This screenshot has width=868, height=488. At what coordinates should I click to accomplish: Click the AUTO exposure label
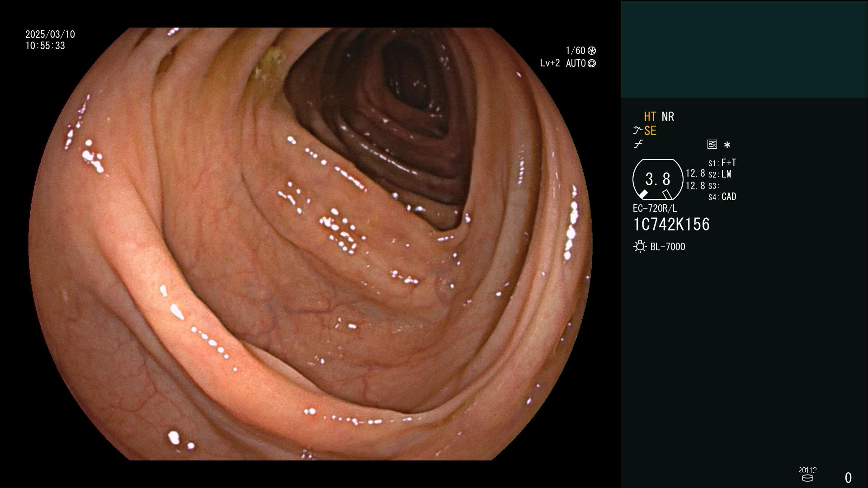click(576, 63)
